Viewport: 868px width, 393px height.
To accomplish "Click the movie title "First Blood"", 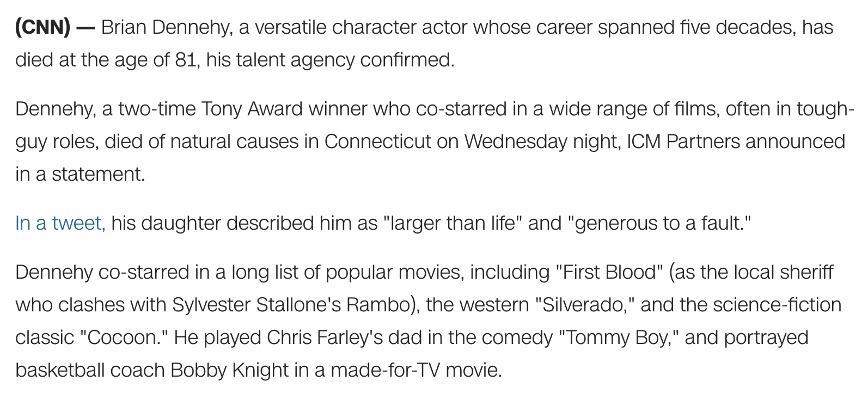I will coord(609,272).
